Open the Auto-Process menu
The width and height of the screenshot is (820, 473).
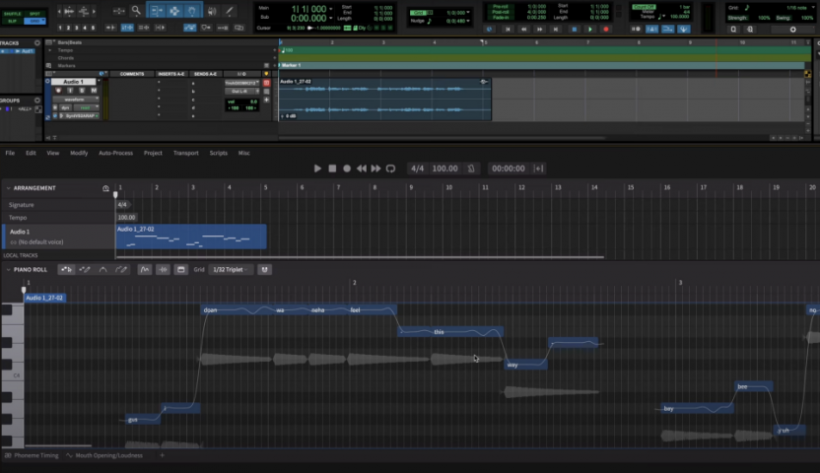pos(116,153)
